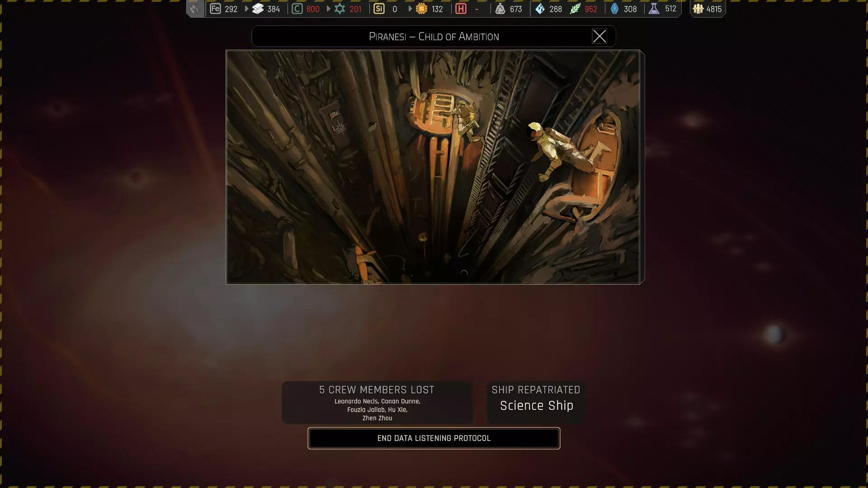
Task: Click the steel ingots resource icon
Action: [x=258, y=9]
